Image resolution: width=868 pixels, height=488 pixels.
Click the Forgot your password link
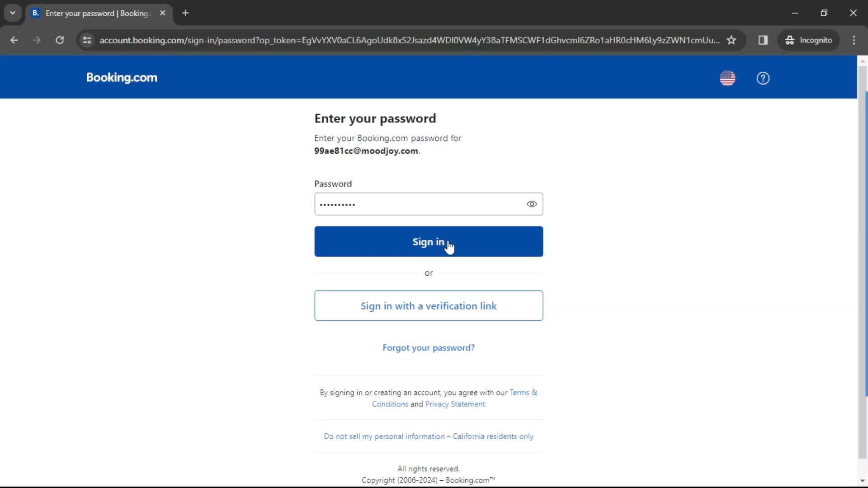click(x=429, y=347)
